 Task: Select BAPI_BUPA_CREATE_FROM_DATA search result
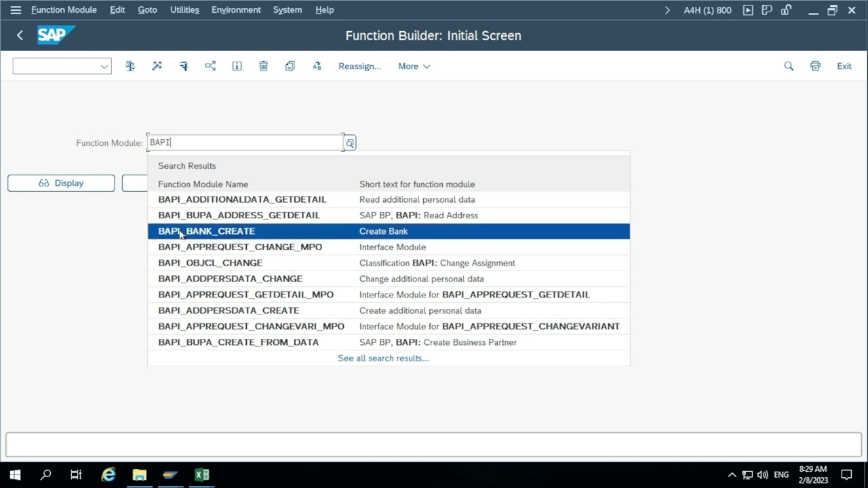coord(389,342)
